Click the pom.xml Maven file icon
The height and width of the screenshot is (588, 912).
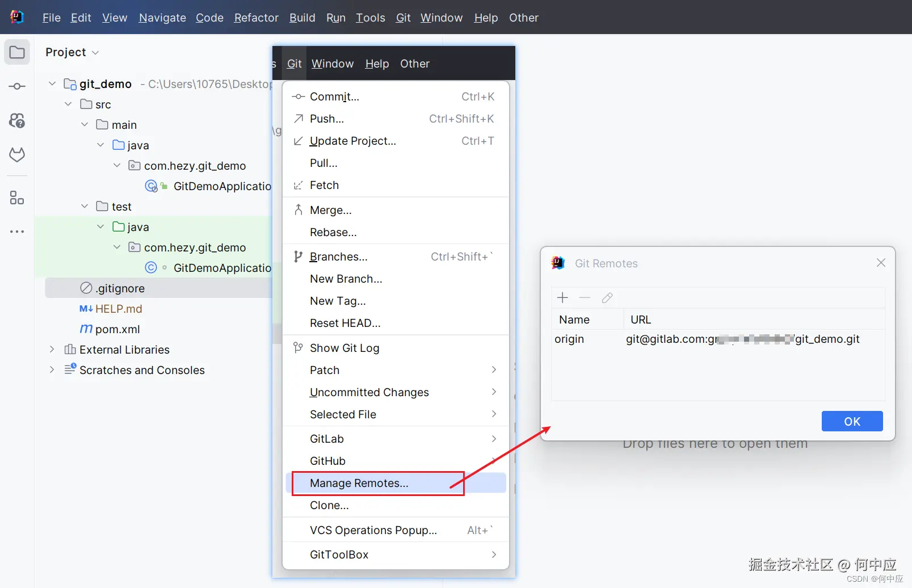click(x=86, y=329)
